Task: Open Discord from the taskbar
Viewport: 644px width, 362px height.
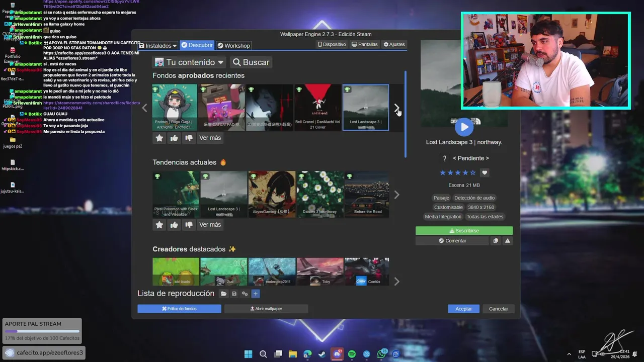Action: (337, 354)
